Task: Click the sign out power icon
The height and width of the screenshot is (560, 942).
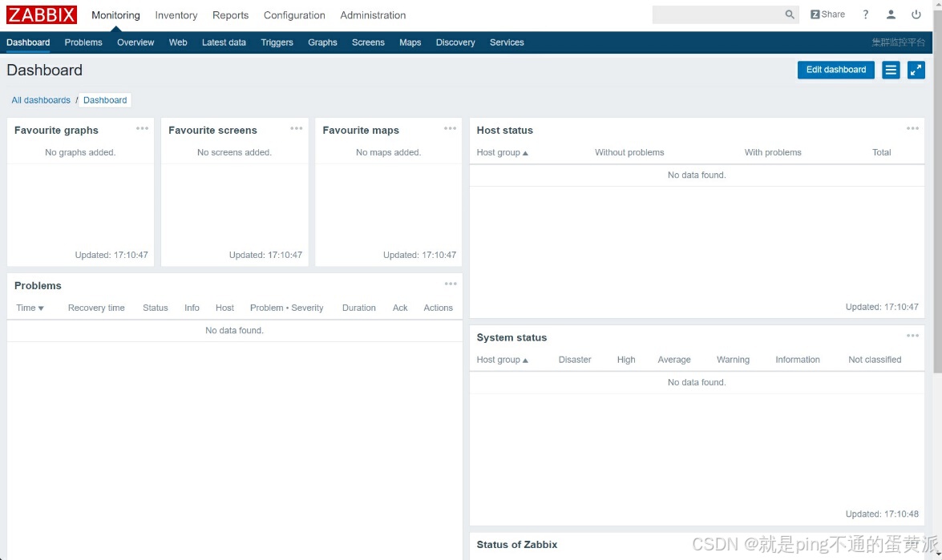Action: coord(916,14)
